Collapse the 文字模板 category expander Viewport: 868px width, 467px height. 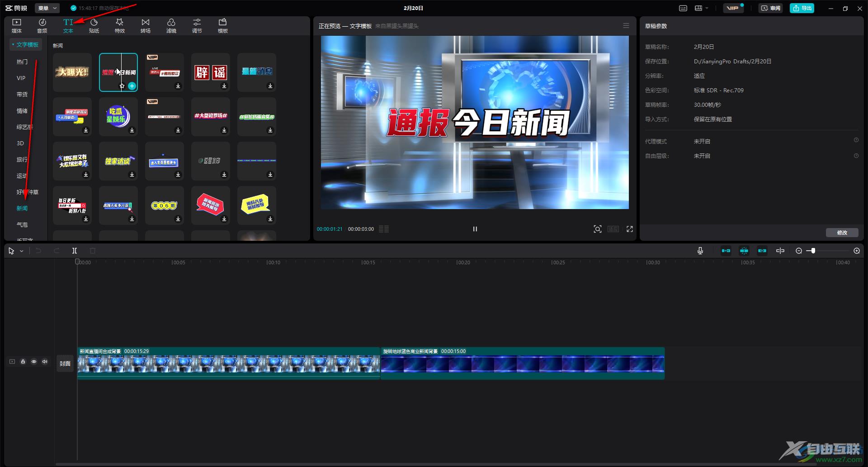point(13,44)
